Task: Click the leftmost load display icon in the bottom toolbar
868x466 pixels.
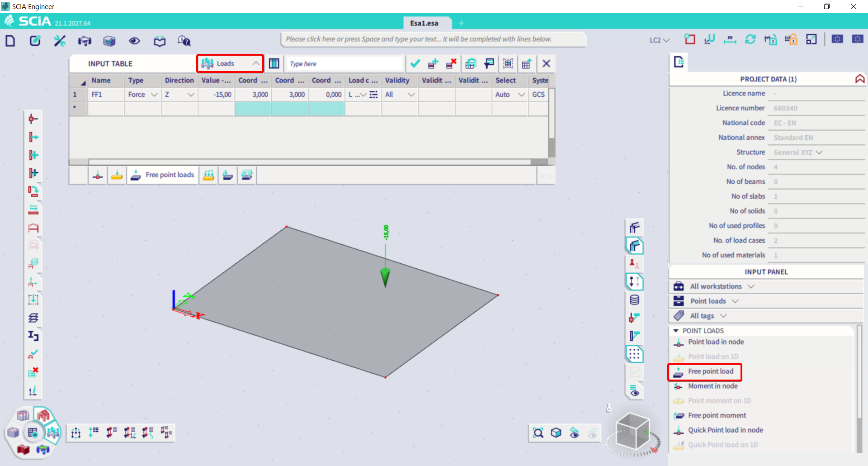Action: (x=75, y=433)
